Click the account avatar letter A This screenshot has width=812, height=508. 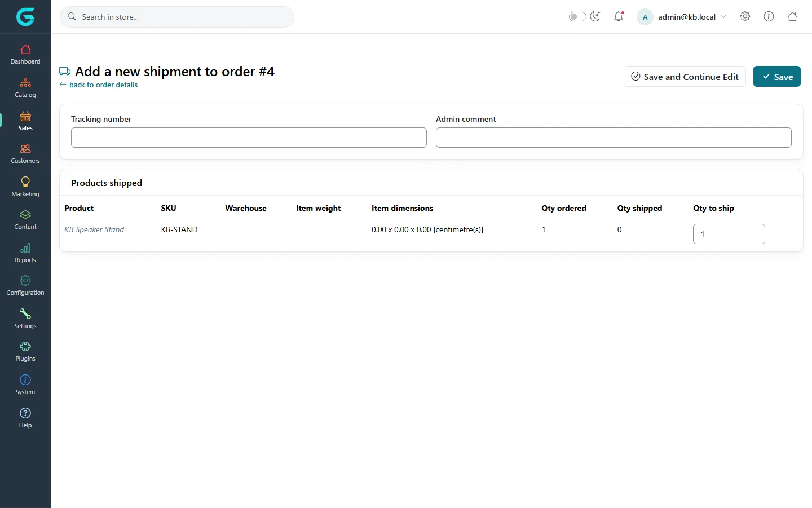[645, 17]
